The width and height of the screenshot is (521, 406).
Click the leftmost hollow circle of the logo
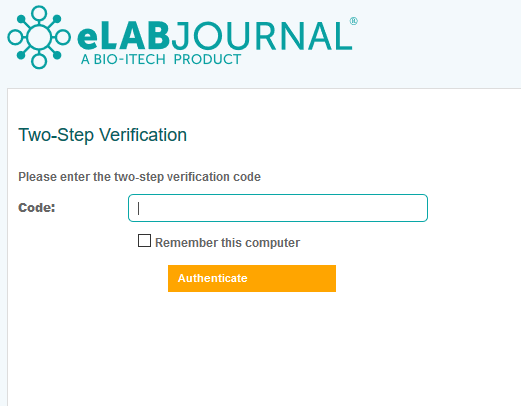point(15,37)
